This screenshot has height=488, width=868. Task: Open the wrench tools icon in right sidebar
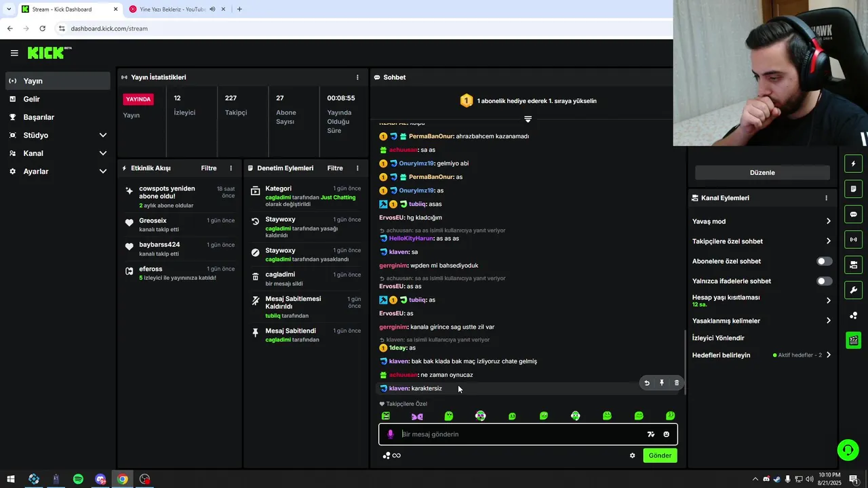pos(853,290)
